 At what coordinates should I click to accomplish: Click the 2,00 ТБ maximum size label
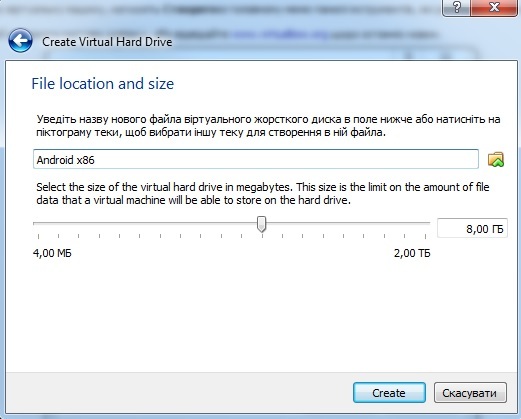[x=412, y=253]
